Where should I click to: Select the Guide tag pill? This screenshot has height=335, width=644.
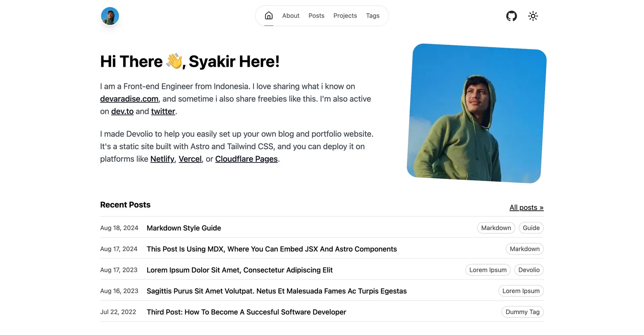[x=531, y=228]
